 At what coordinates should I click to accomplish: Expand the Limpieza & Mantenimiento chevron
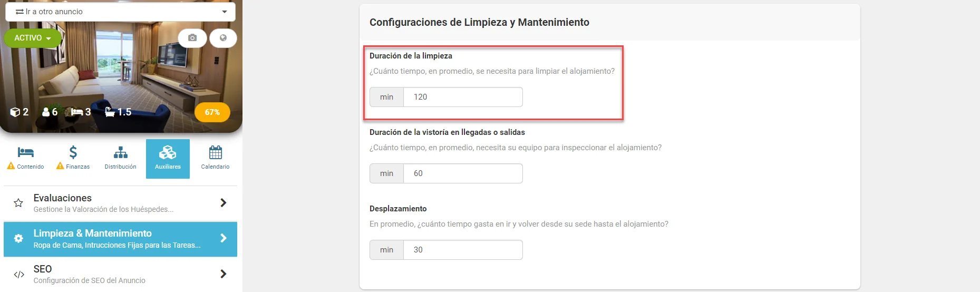point(224,238)
